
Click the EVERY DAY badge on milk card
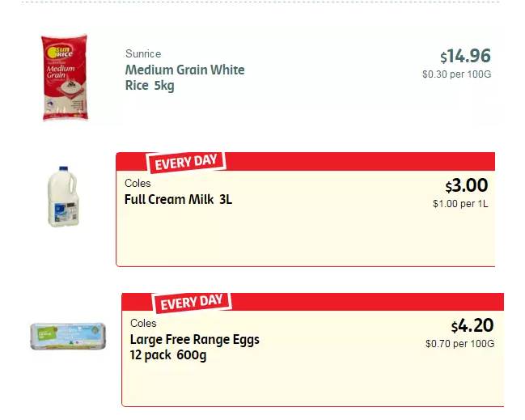[186, 162]
